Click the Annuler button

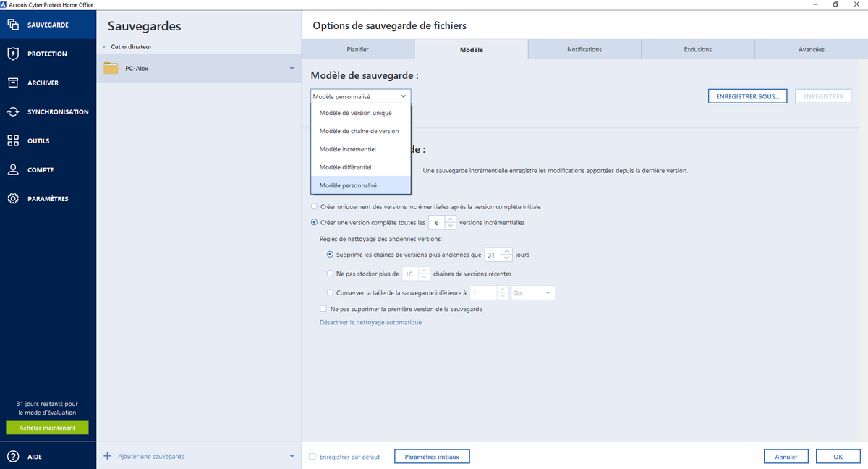[786, 457]
